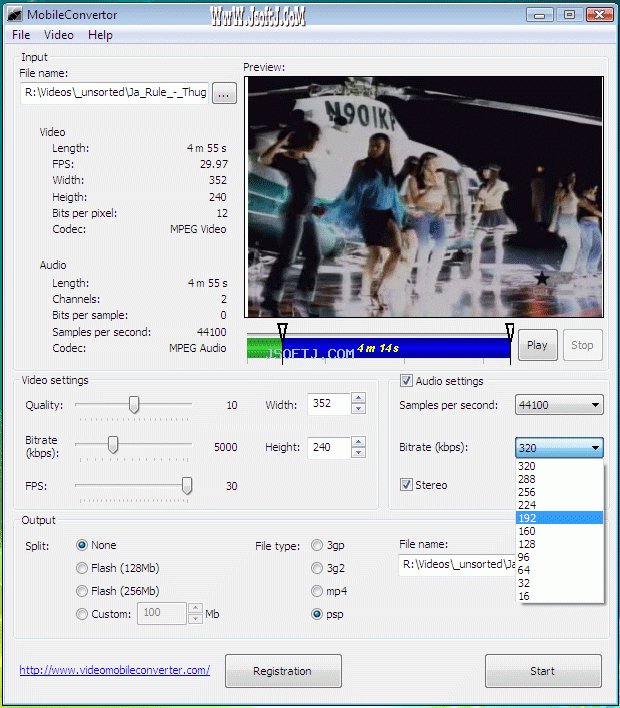This screenshot has height=708, width=620.
Task: Maximize the MobileConvertor window
Action: [x=569, y=15]
